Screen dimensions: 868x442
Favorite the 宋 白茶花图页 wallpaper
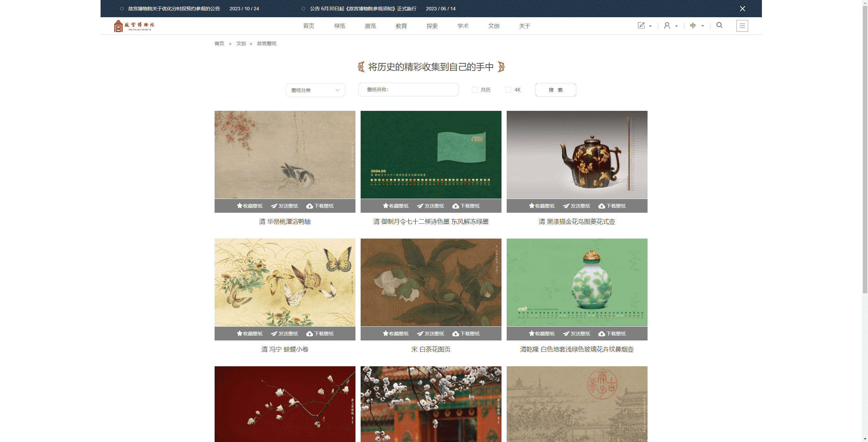[x=396, y=334]
